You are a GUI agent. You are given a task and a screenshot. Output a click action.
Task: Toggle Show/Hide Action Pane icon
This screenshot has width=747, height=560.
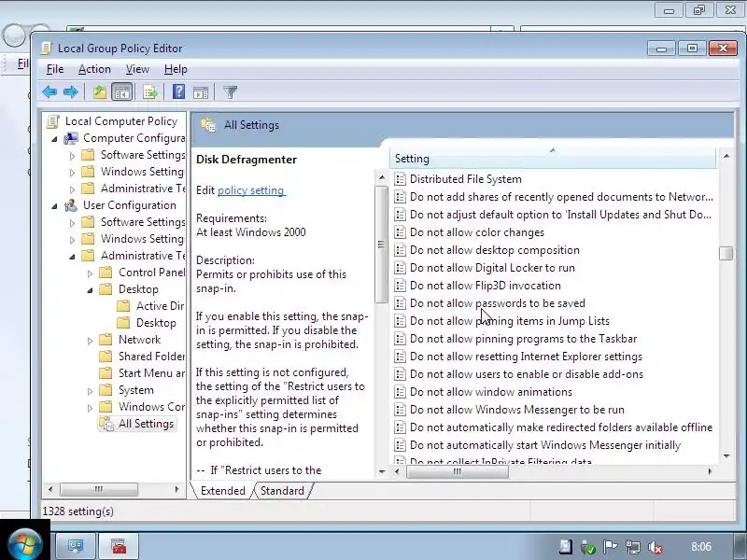201,92
